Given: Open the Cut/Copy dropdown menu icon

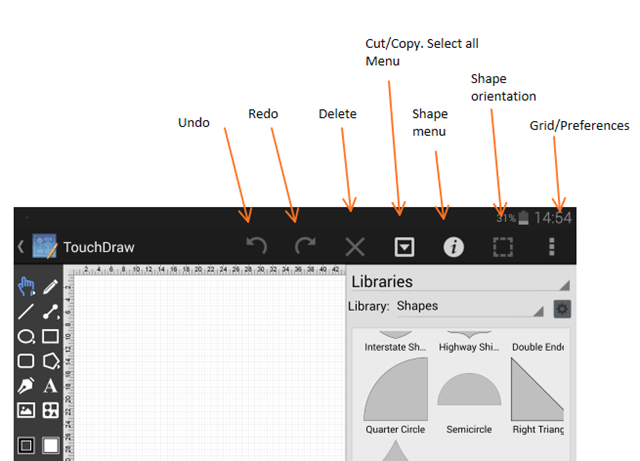Looking at the screenshot, I should (x=404, y=247).
